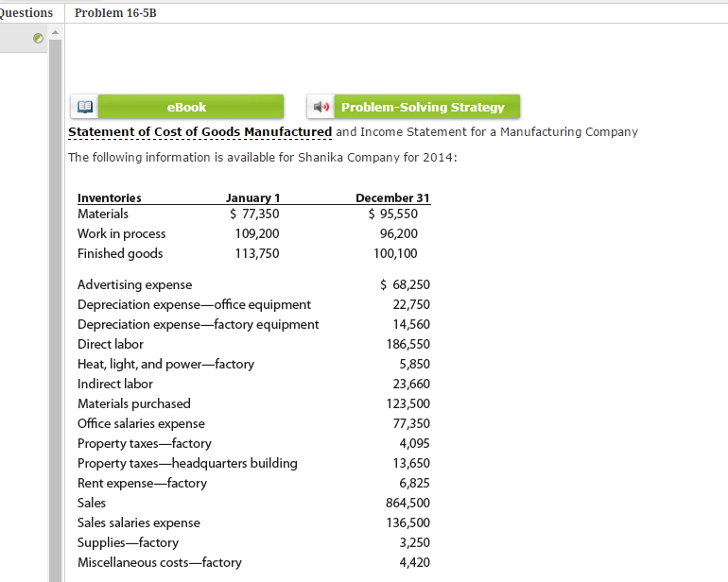
Task: Click Work in process value 109,200
Action: click(257, 234)
